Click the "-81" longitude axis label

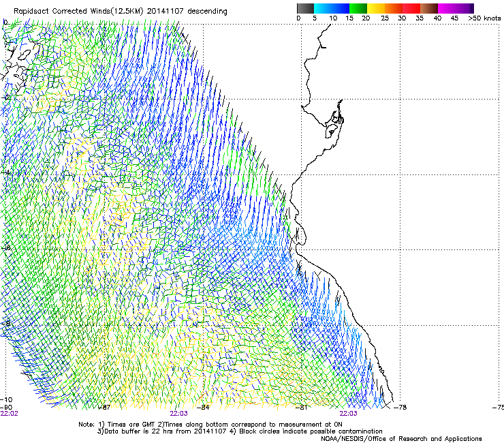(301, 408)
